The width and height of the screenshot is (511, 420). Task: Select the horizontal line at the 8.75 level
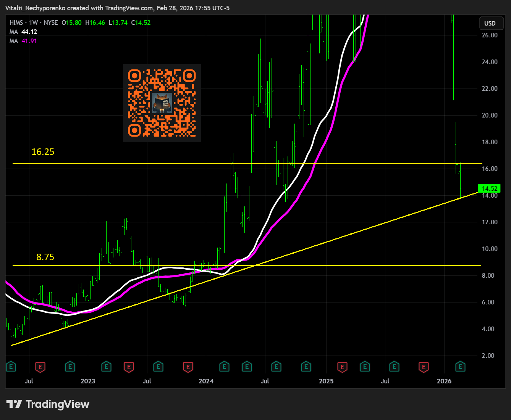coord(247,265)
